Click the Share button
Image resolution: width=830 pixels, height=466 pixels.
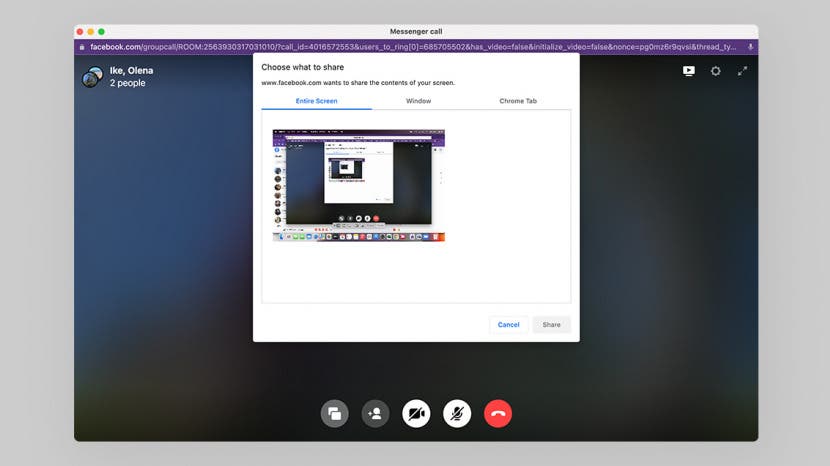(551, 325)
